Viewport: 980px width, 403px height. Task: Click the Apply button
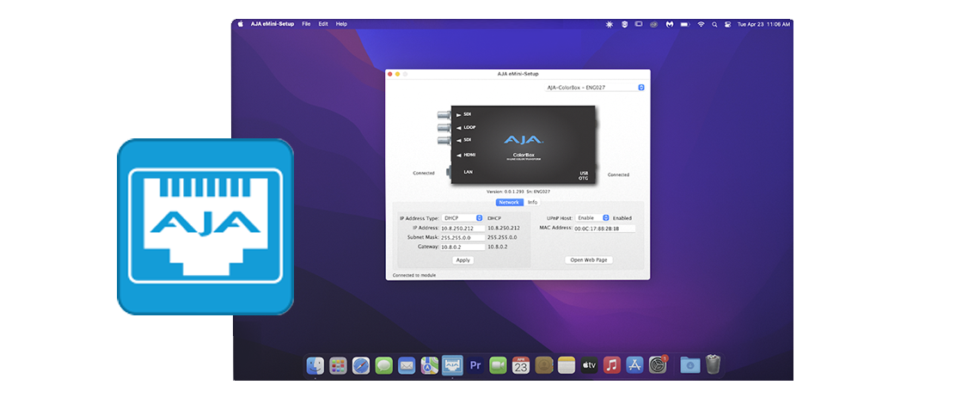click(x=462, y=260)
